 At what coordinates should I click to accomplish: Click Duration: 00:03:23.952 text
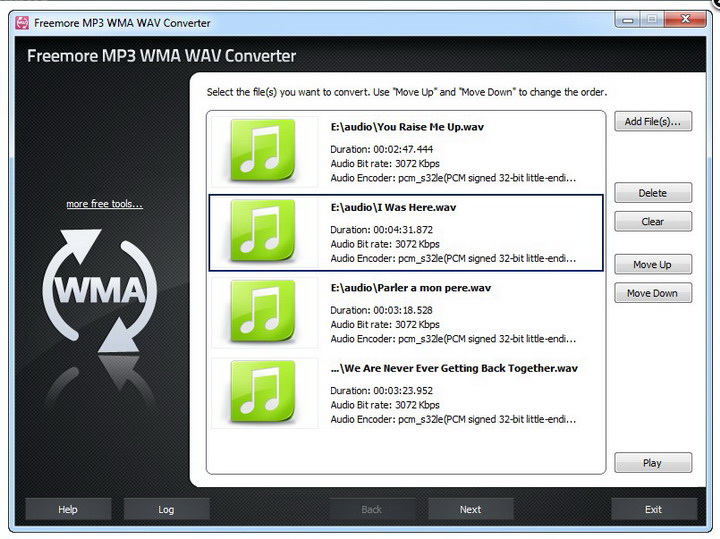point(382,391)
